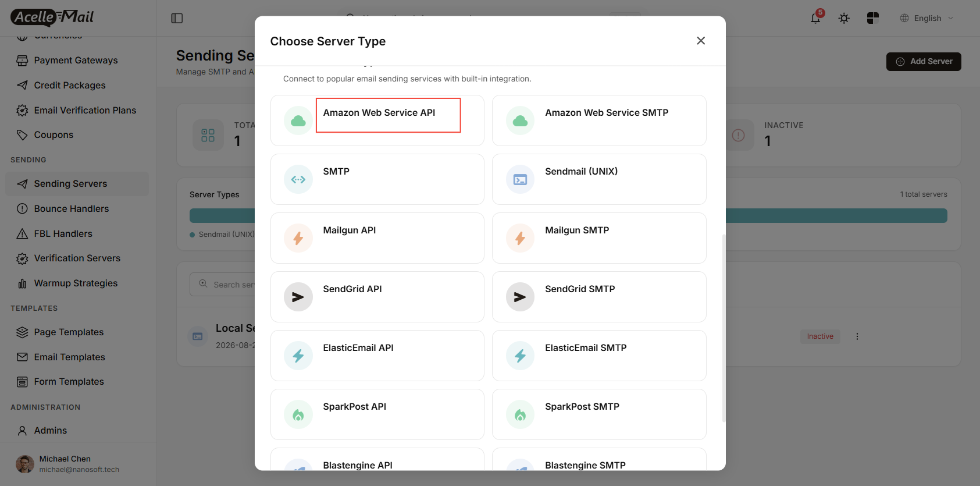Open Email Verification Plans
Image resolution: width=980 pixels, height=486 pixels.
pos(77,110)
